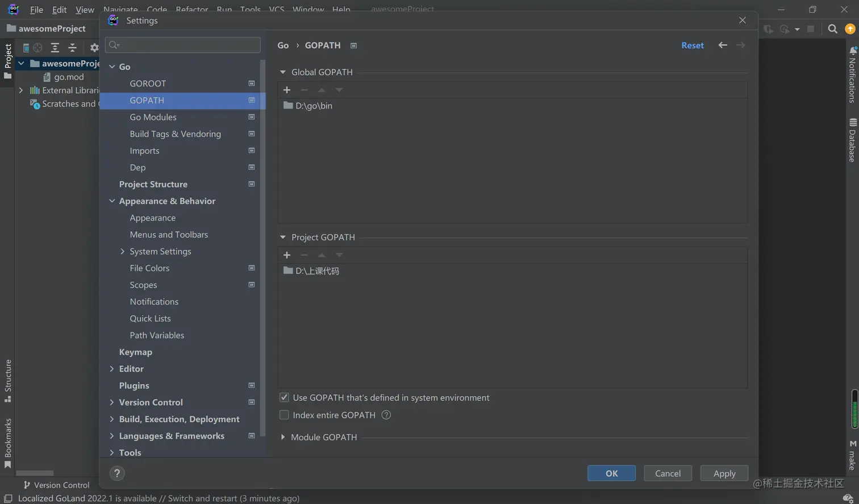Expand Languages & Frameworks group
This screenshot has height=504, width=859.
[112, 436]
